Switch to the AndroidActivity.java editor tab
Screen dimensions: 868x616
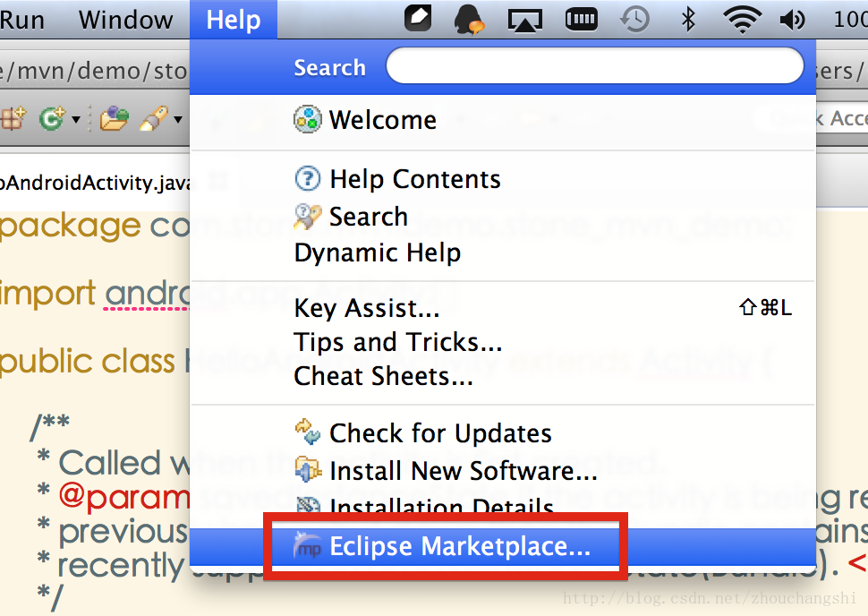95,183
